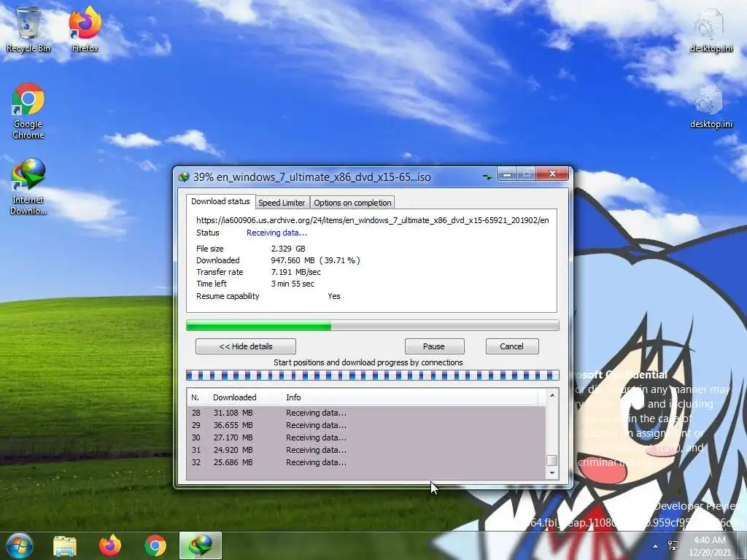Minimize the IDM download dialog
This screenshot has height=560, width=747.
pyautogui.click(x=507, y=174)
